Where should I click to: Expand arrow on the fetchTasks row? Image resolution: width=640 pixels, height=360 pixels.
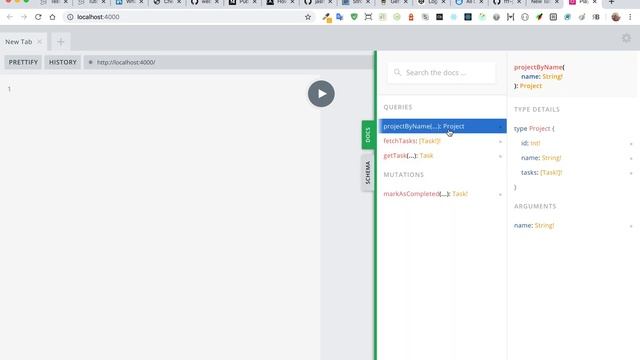(500, 142)
